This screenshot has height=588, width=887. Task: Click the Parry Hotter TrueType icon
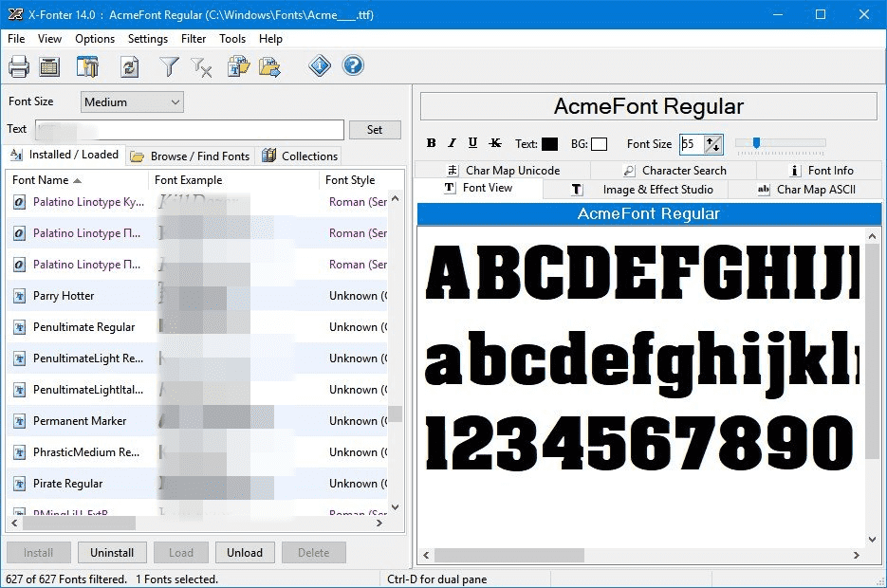pyautogui.click(x=19, y=296)
